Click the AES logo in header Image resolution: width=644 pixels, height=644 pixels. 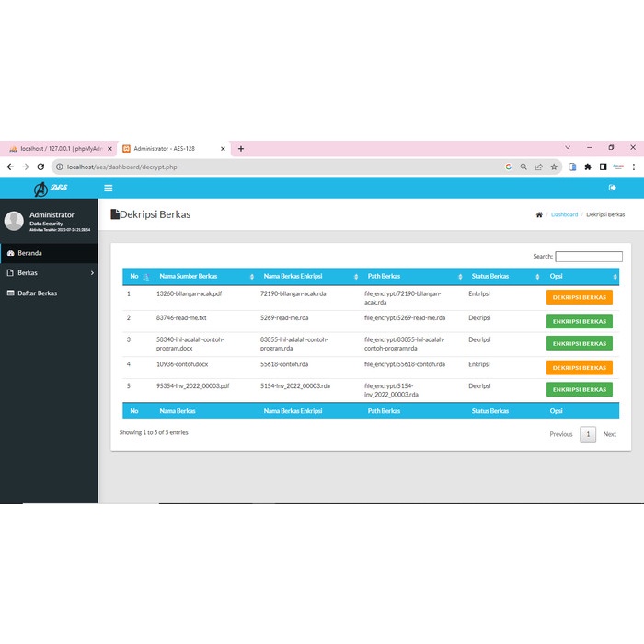51,189
